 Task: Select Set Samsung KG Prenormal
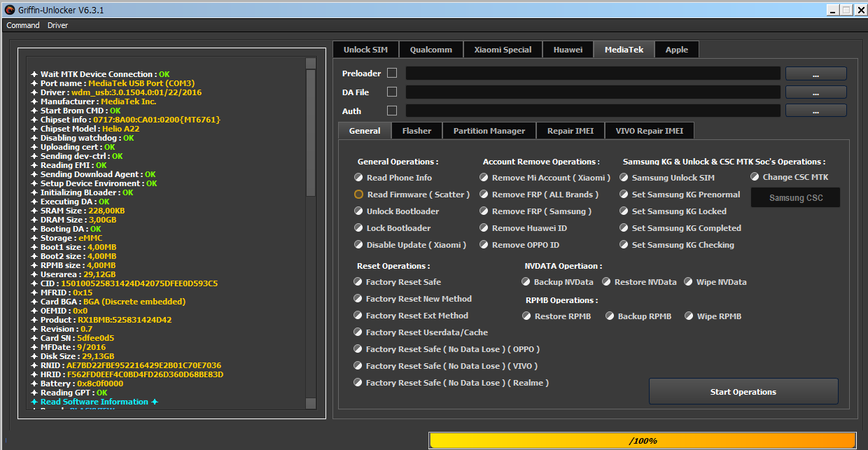[680, 195]
